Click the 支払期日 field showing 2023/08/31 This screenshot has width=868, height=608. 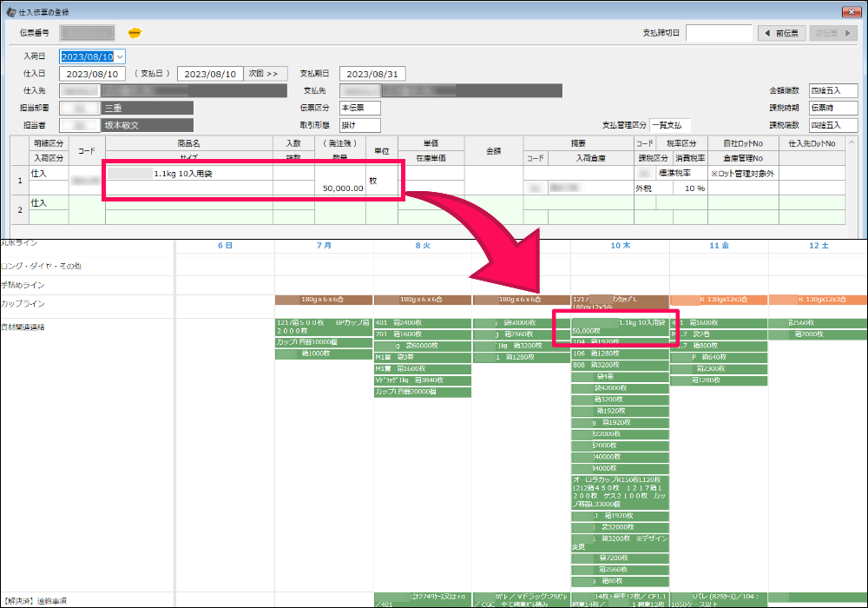372,74
